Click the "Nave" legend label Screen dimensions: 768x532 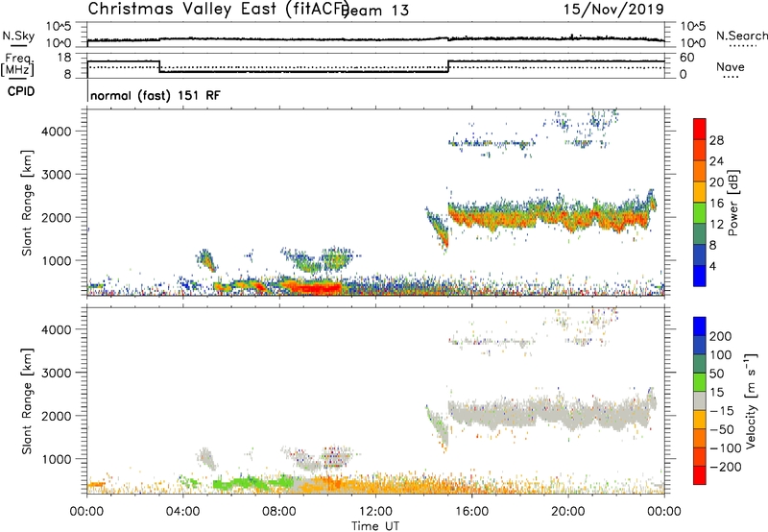(x=730, y=66)
